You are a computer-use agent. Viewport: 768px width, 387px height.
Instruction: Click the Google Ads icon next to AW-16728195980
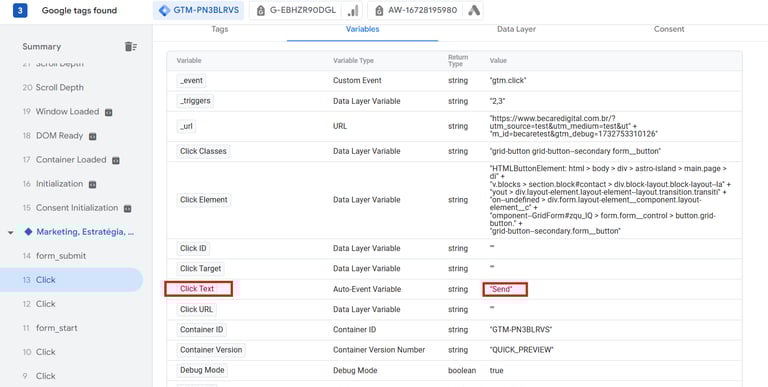point(474,10)
